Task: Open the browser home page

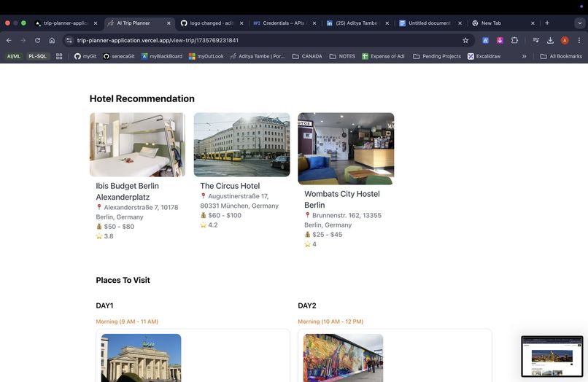Action: coord(52,41)
